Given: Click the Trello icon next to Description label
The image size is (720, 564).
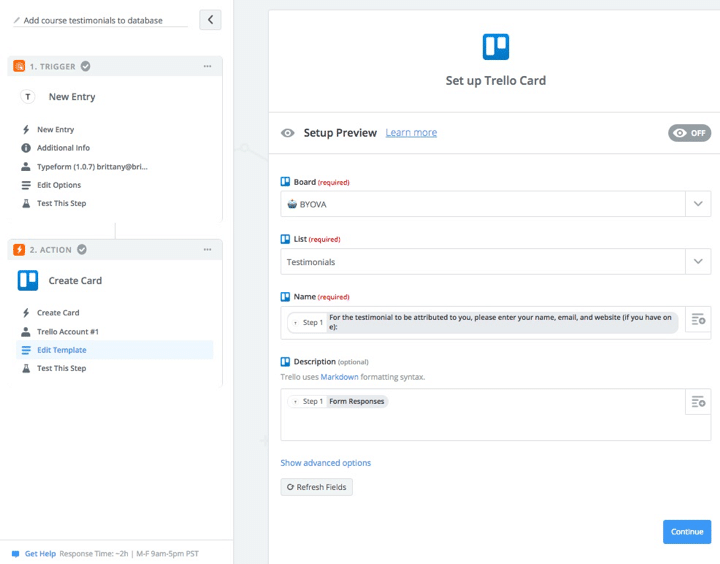Looking at the screenshot, I should [x=285, y=361].
